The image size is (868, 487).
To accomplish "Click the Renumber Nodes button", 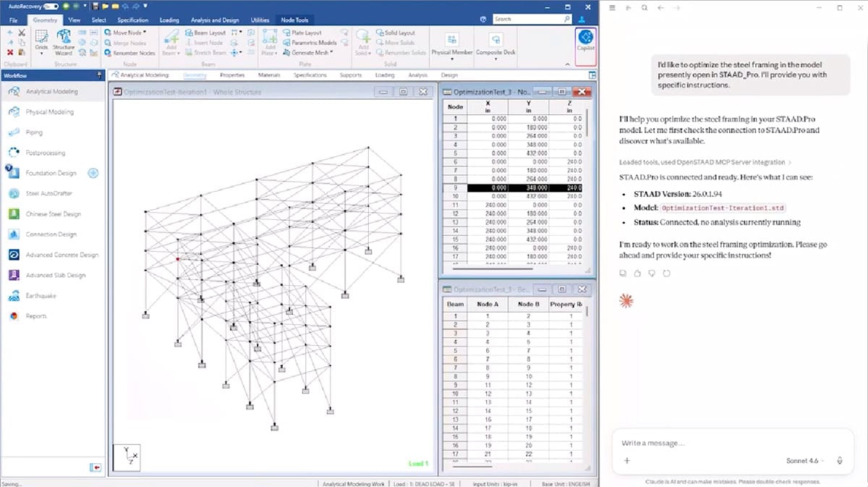I will 129,53.
